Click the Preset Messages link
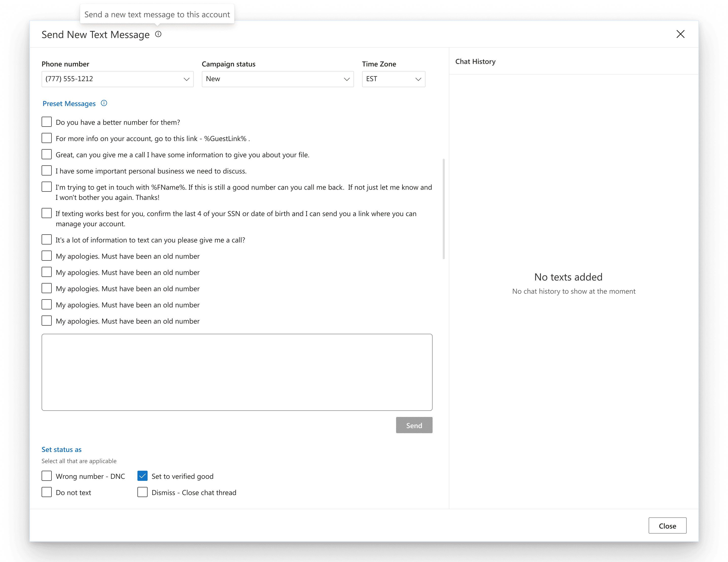 click(69, 104)
